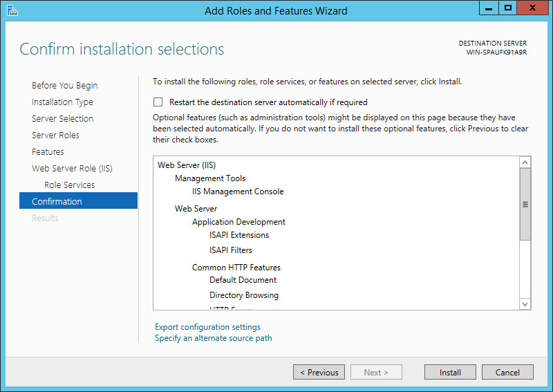The width and height of the screenshot is (553, 392).
Task: Go to Before You Begin step
Action: pyautogui.click(x=64, y=85)
